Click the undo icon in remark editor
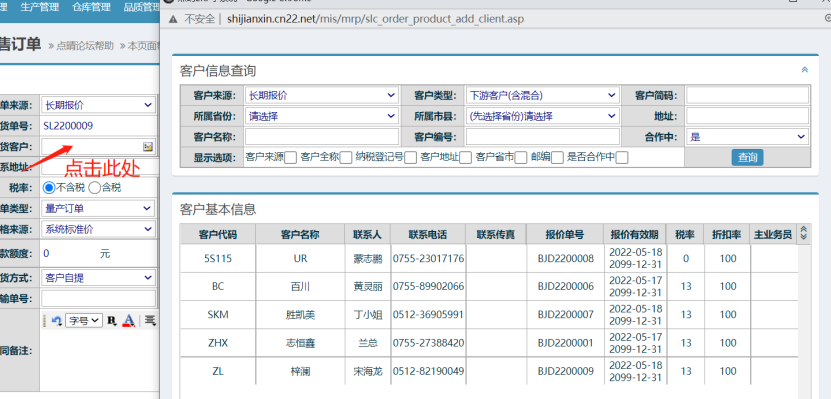The height and width of the screenshot is (399, 831). coord(56,320)
